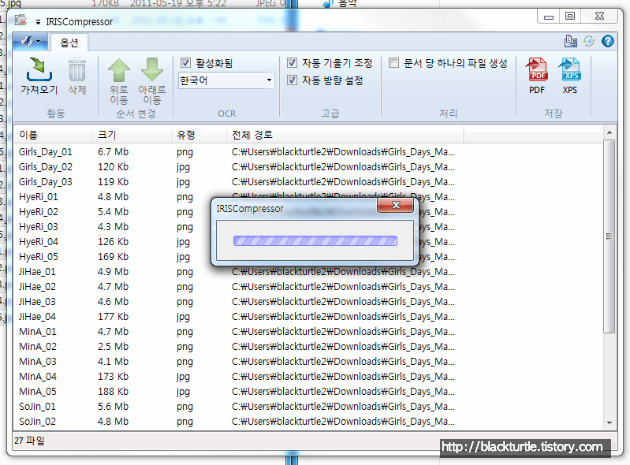This screenshot has height=465, width=630.
Task: Click the 삭제 trash icon
Action: (x=77, y=70)
